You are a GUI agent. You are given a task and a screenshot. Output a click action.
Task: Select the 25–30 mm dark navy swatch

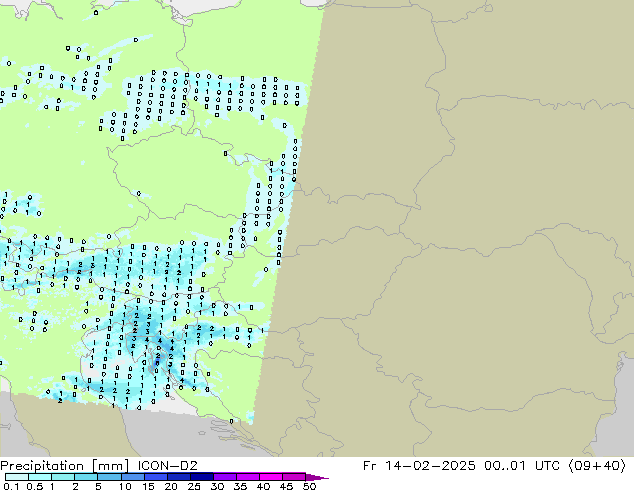pyautogui.click(x=201, y=477)
